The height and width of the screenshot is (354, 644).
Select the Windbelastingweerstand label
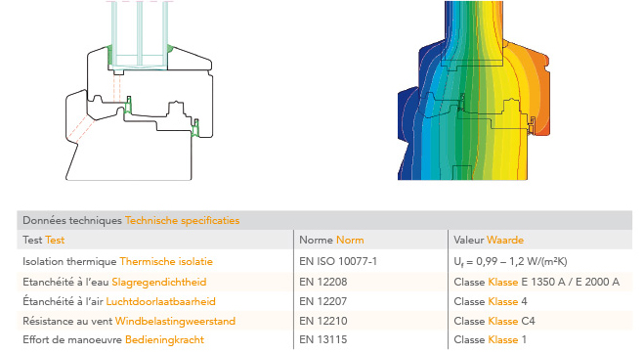[175, 321]
